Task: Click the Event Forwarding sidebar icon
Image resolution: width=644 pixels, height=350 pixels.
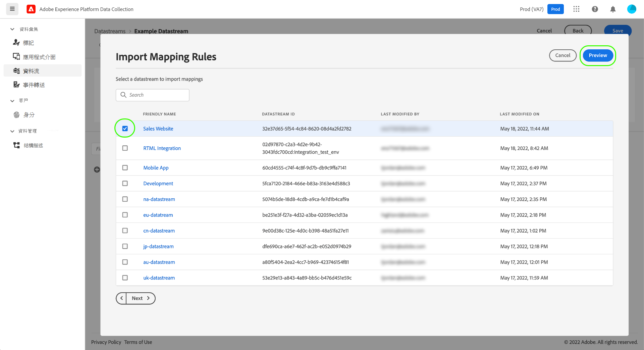Action: click(x=16, y=85)
